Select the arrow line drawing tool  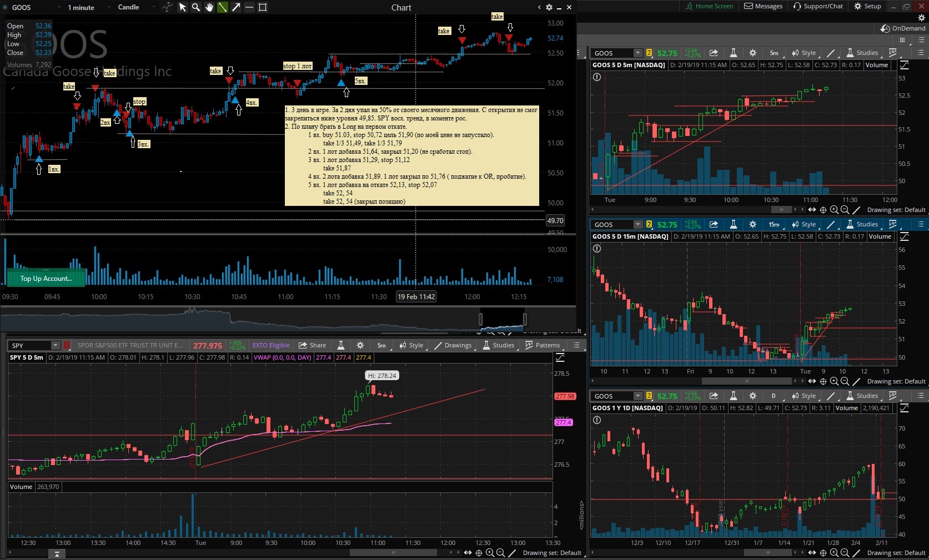tap(236, 7)
